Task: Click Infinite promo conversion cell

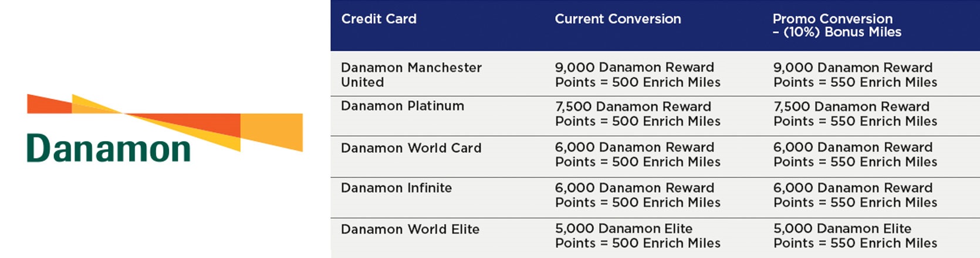Action: point(856,195)
